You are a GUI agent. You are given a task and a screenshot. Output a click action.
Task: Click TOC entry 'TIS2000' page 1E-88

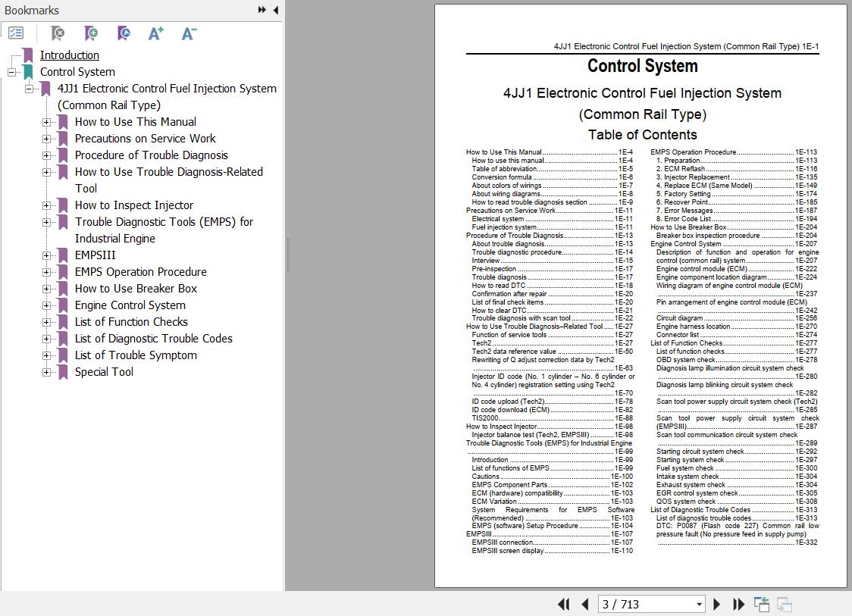coord(552,418)
